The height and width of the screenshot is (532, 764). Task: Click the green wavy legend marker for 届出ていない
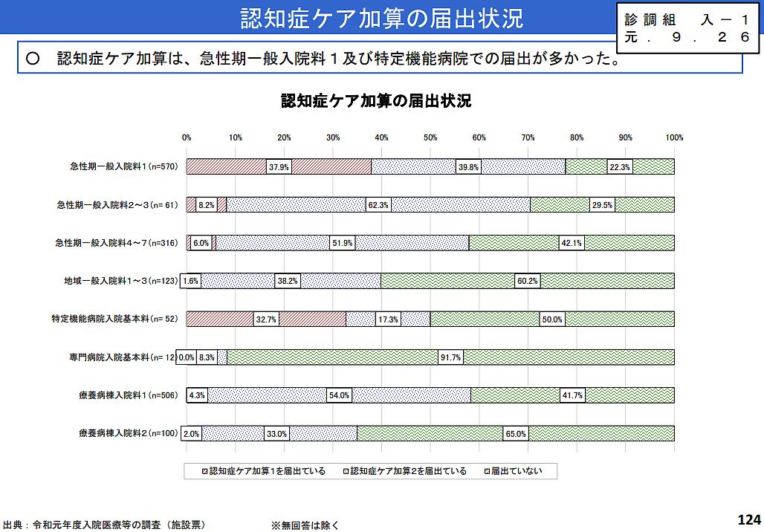click(486, 471)
